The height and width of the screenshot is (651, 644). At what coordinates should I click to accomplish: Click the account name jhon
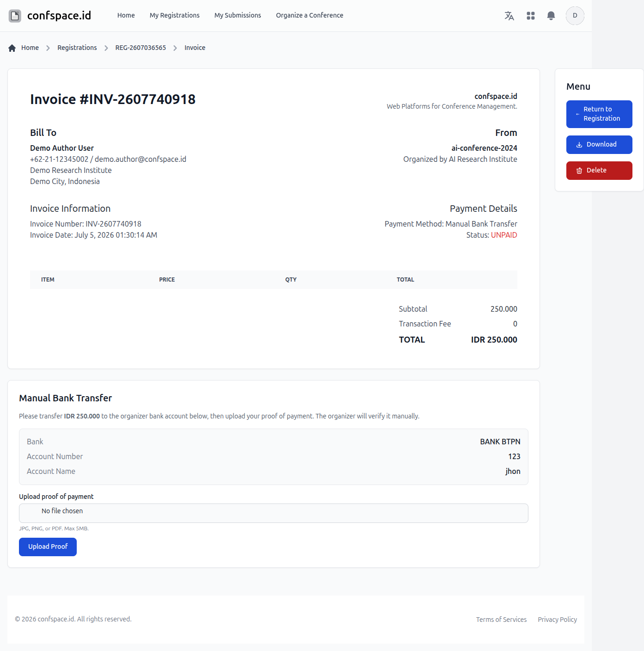point(513,471)
